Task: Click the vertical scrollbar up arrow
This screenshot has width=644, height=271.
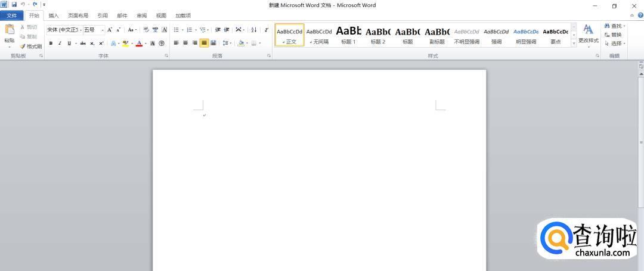Action: tap(640, 73)
